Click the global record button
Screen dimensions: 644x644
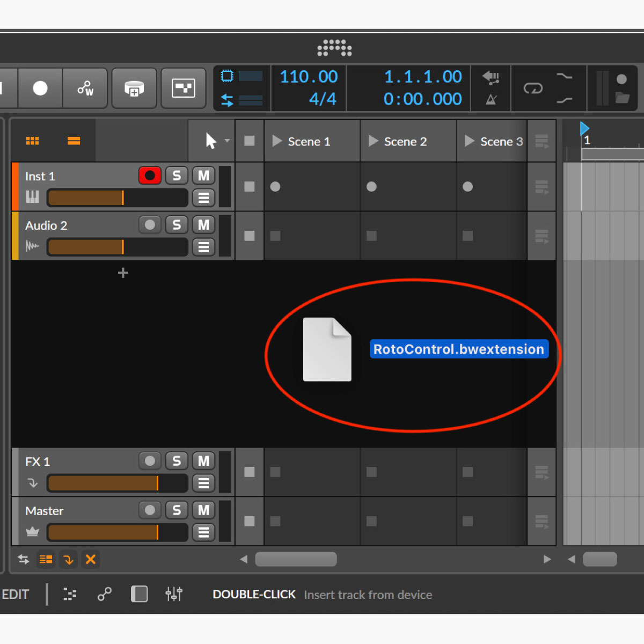click(40, 88)
